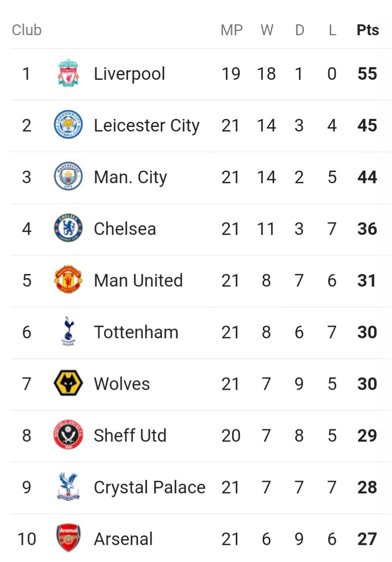Click the Man United red crest
The width and height of the screenshot is (392, 562).
68,280
